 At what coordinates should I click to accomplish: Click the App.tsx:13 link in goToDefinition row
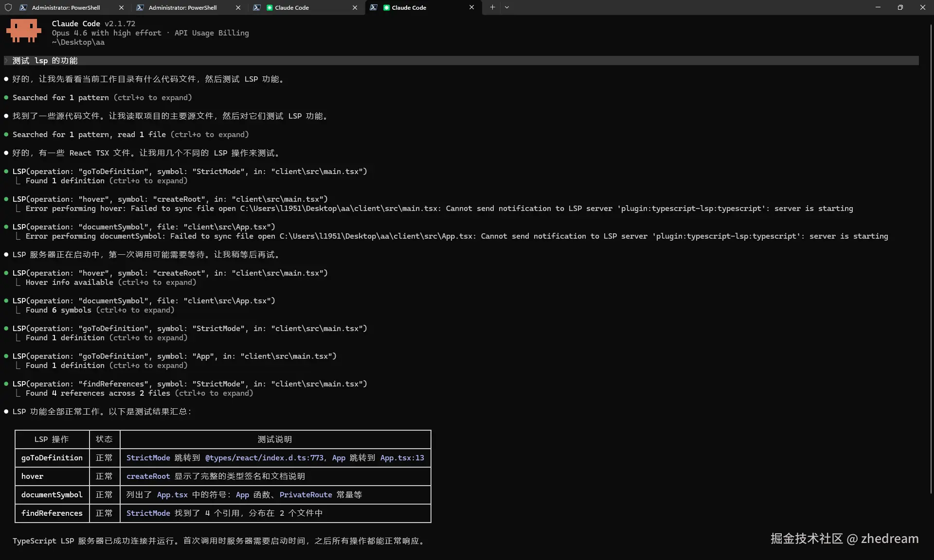click(x=402, y=458)
